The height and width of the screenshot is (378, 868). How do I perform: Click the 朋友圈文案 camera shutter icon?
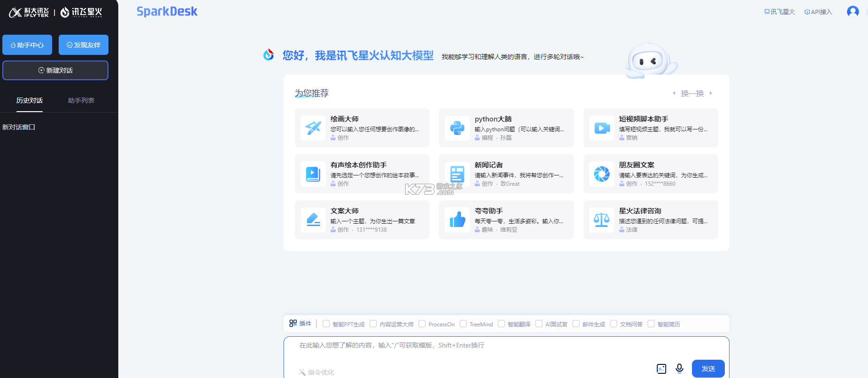[x=602, y=174]
